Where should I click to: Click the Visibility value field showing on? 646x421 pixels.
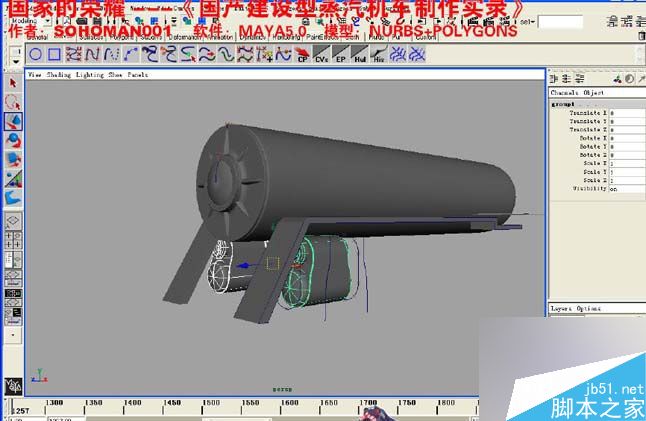pyautogui.click(x=627, y=189)
